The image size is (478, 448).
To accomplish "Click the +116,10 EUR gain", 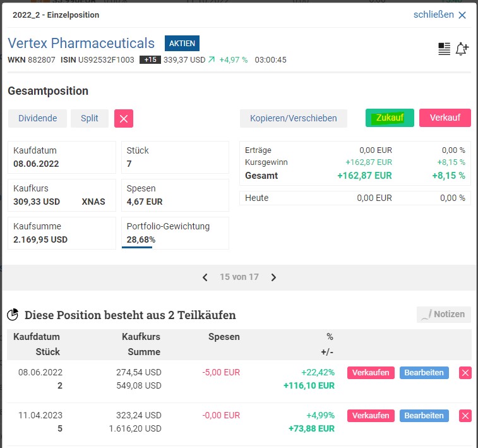I will pyautogui.click(x=309, y=385).
